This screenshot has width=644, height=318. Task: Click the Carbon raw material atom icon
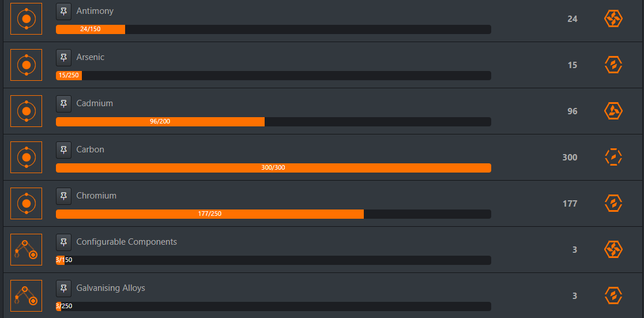click(27, 157)
